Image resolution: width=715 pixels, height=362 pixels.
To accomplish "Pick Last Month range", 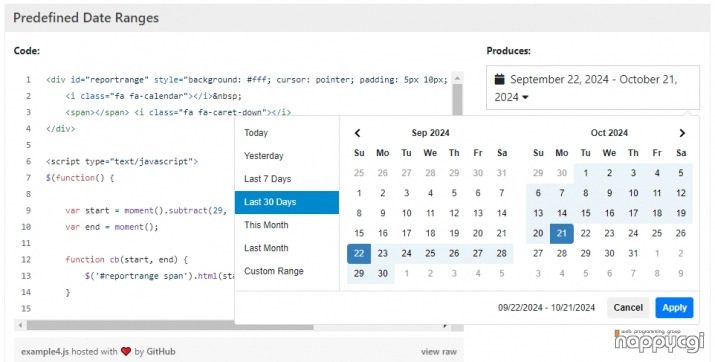I will (x=287, y=248).
